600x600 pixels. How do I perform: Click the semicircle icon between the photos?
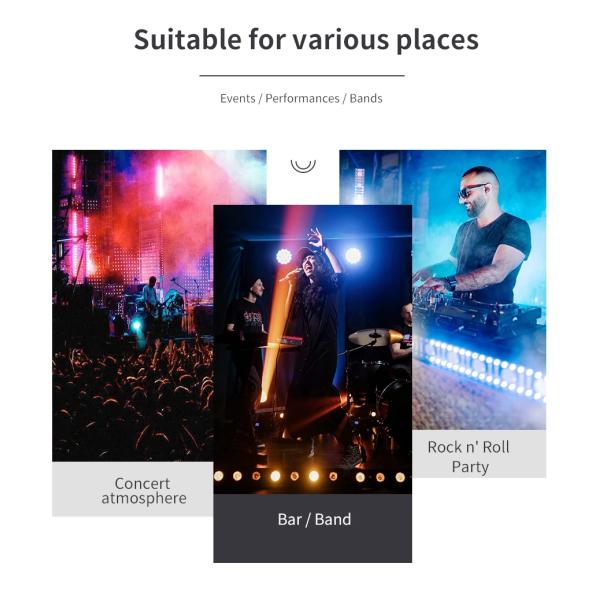pos(303,165)
